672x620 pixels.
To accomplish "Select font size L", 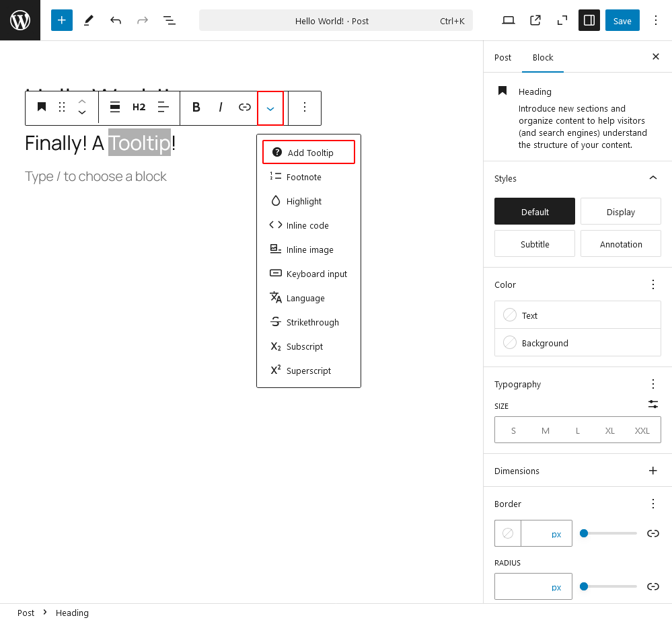I will [577, 430].
